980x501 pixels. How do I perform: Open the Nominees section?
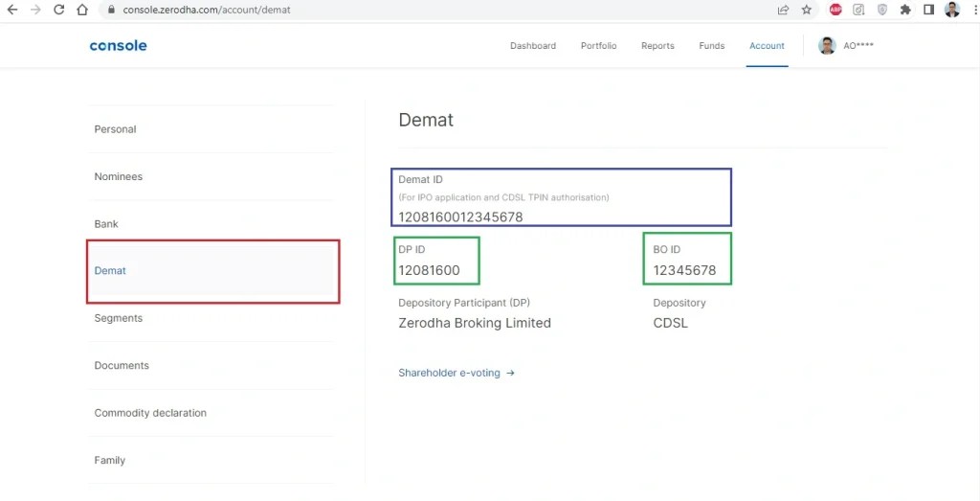click(x=212, y=176)
